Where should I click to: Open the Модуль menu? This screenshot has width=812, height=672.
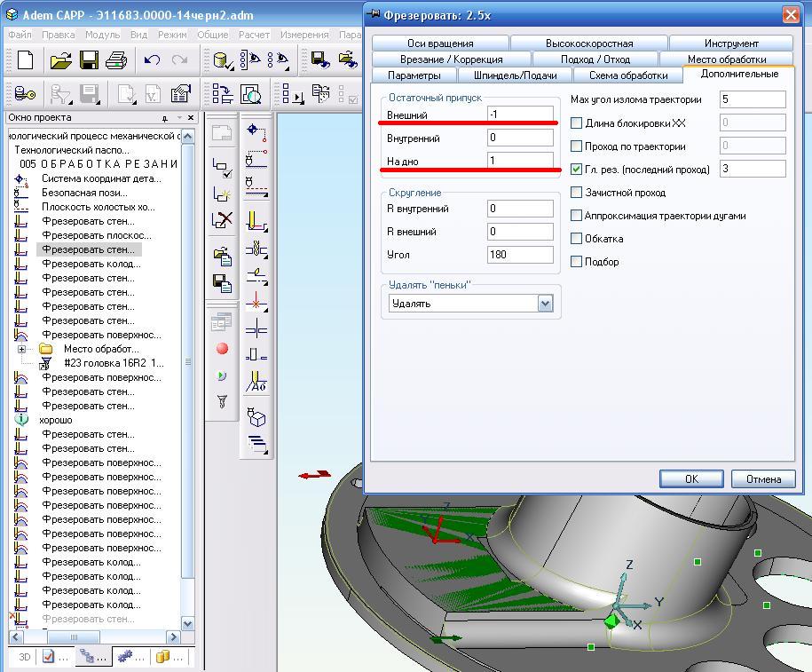(103, 35)
